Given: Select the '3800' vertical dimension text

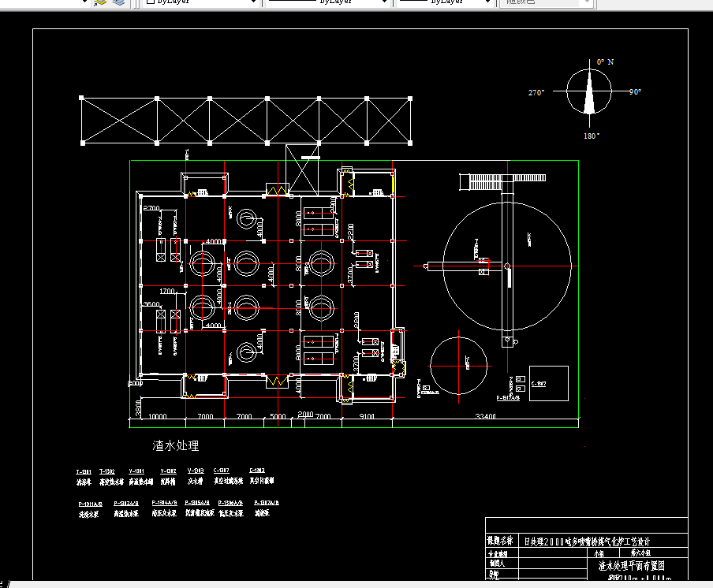Looking at the screenshot, I should click(x=138, y=407).
